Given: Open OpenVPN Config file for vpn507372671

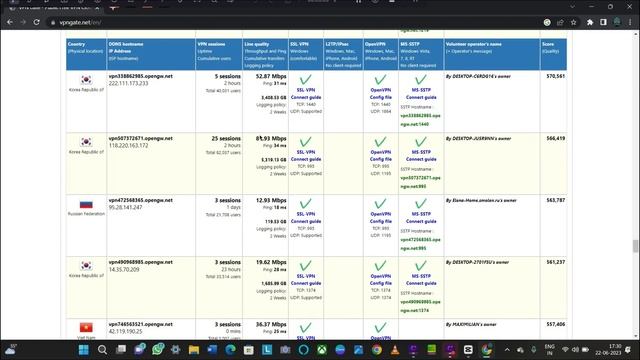Looking at the screenshot, I should [x=380, y=156].
